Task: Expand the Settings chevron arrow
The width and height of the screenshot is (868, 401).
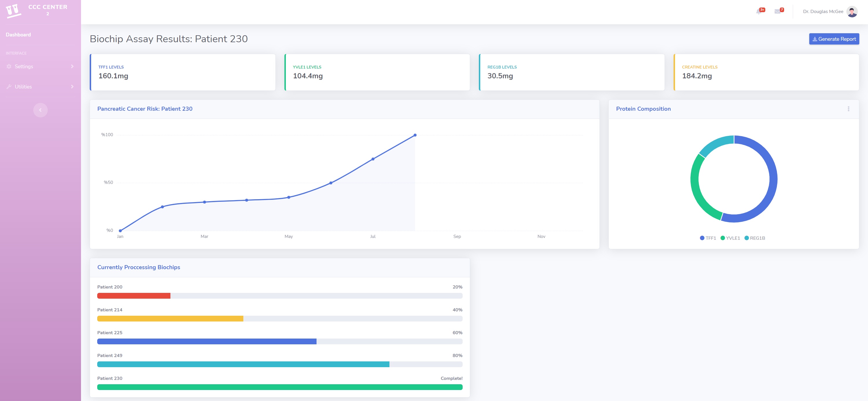Action: [x=72, y=66]
